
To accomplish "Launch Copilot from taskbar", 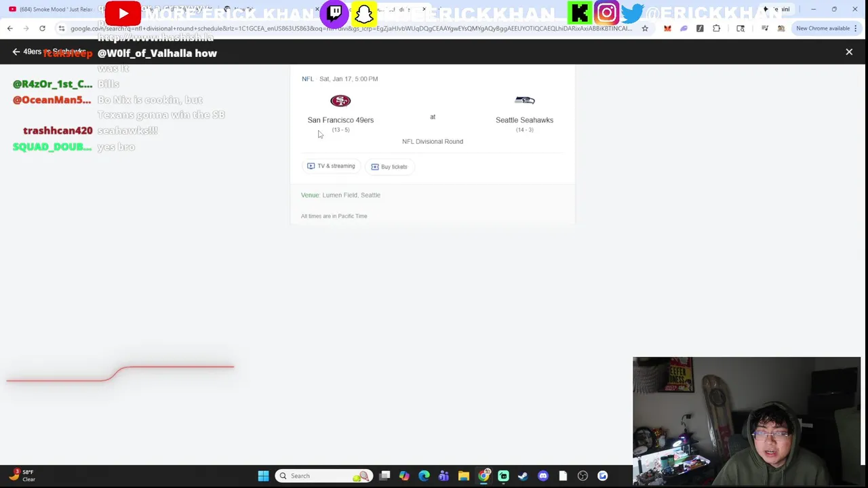I will (404, 476).
